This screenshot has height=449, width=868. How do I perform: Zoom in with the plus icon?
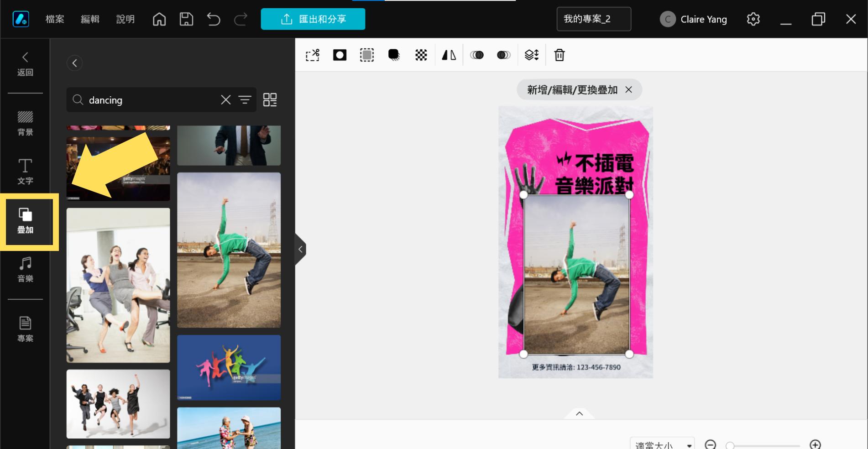(816, 444)
